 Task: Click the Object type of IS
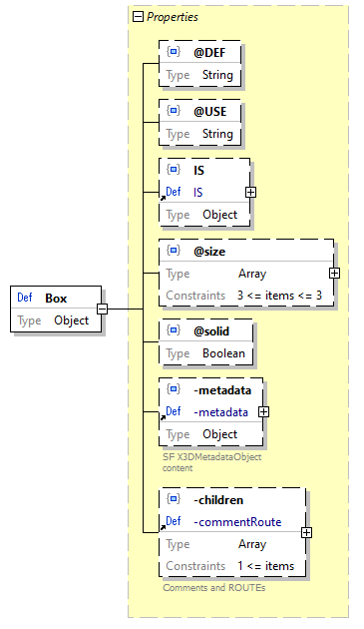[x=219, y=215]
